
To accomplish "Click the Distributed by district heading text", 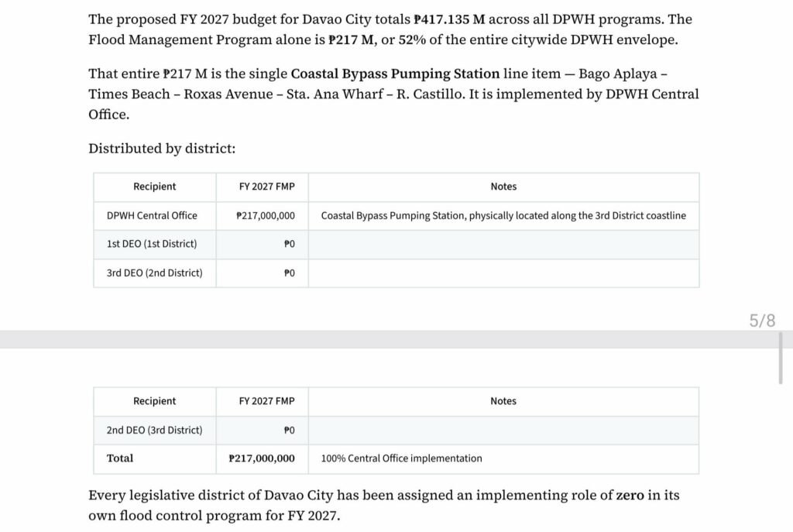I will point(162,149).
